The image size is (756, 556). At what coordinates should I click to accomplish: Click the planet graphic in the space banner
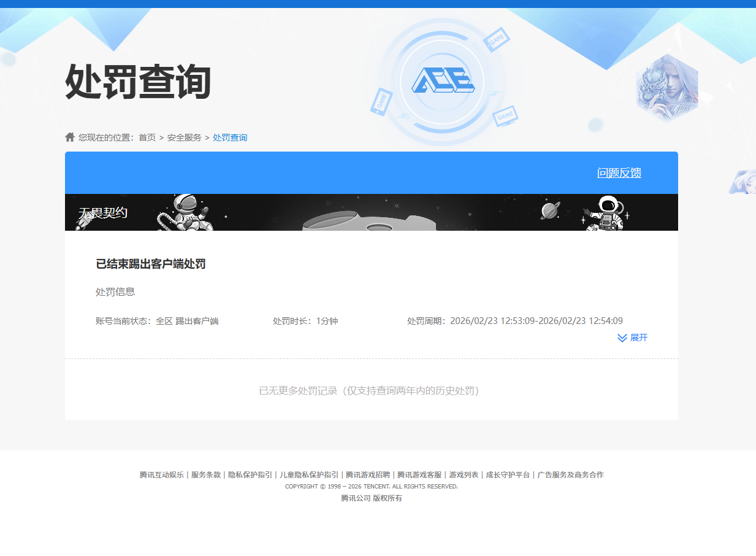(x=548, y=210)
